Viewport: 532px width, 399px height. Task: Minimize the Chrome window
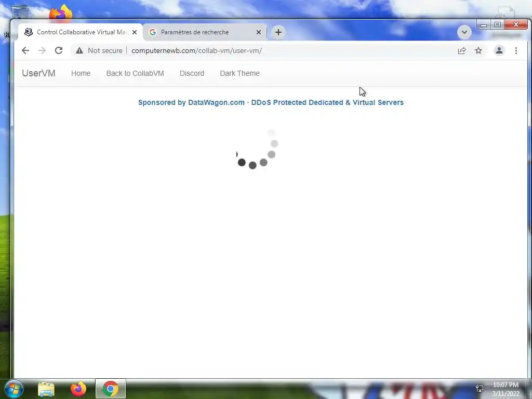tap(484, 25)
